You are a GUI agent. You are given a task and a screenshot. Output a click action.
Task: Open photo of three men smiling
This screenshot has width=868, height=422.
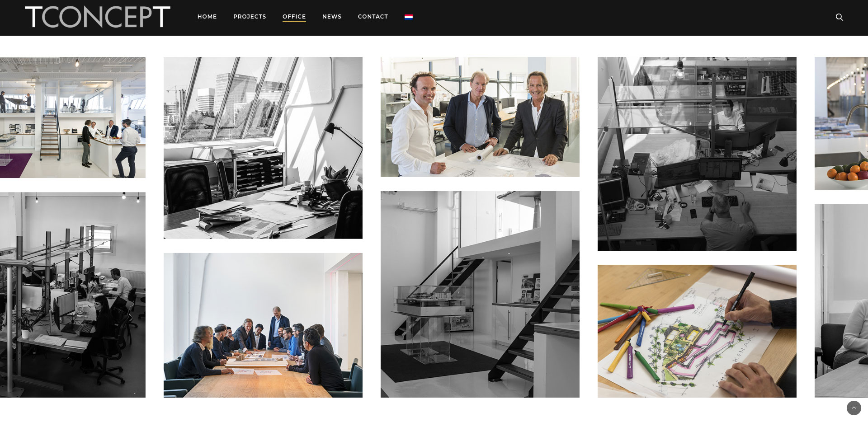pos(480,117)
